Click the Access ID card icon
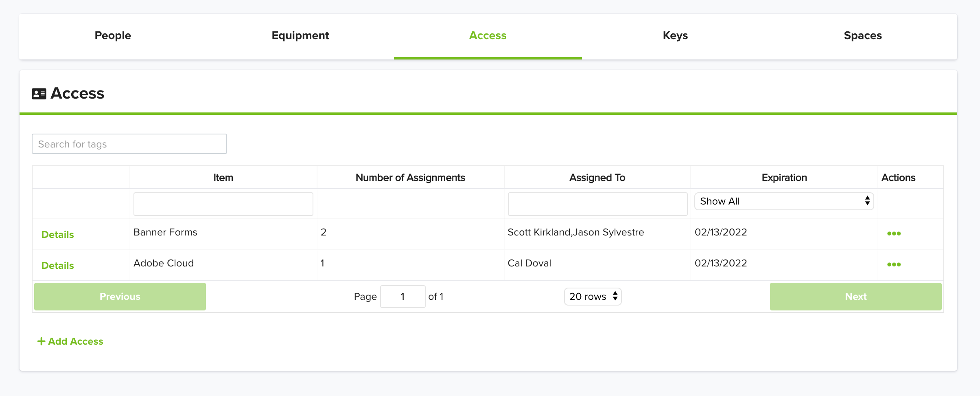Image resolution: width=980 pixels, height=396 pixels. tap(39, 94)
